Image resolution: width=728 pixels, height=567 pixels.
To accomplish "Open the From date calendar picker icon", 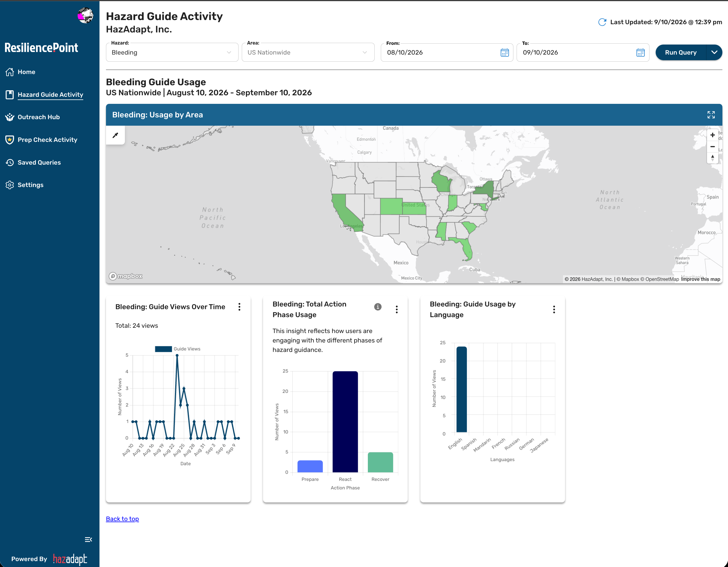I will tap(504, 53).
